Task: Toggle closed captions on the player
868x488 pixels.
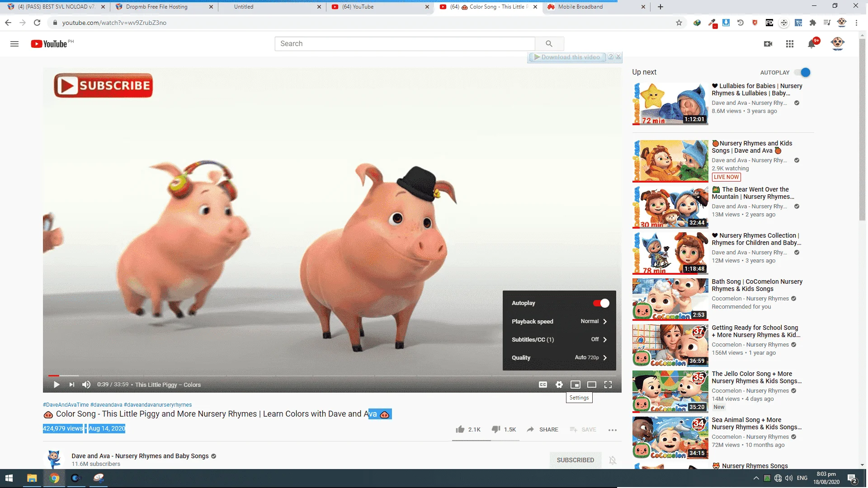Action: (543, 385)
